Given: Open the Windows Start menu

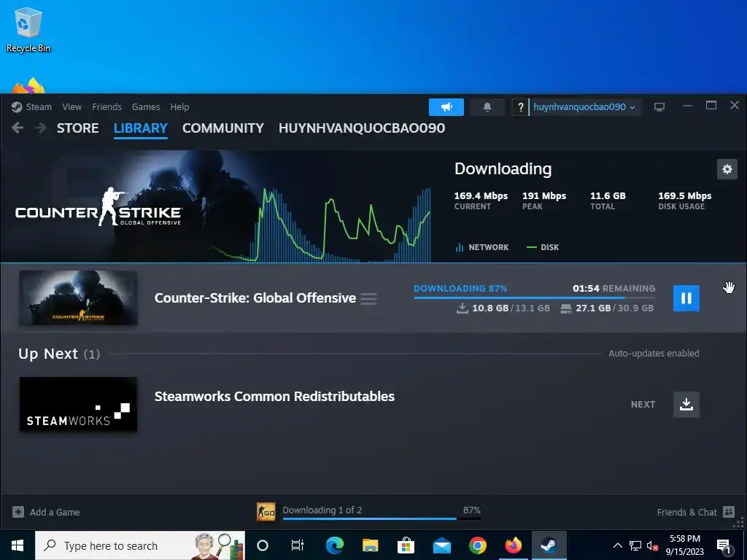Looking at the screenshot, I should [x=18, y=545].
